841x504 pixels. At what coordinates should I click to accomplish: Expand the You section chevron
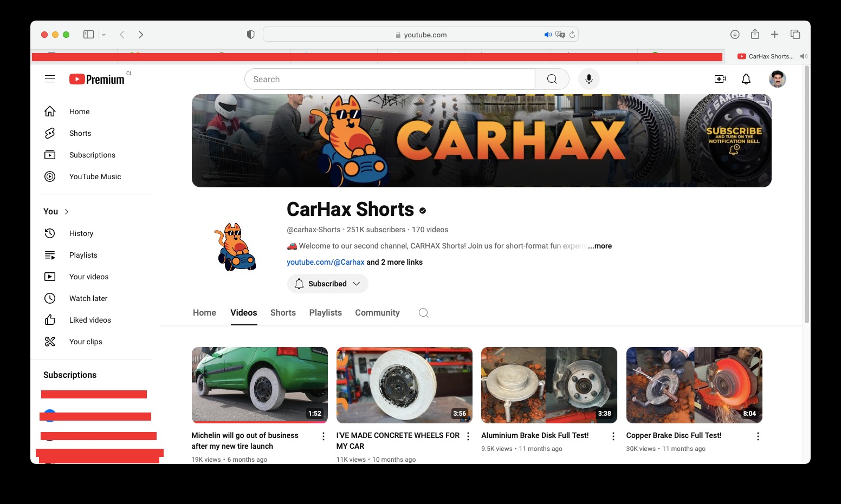click(x=67, y=212)
